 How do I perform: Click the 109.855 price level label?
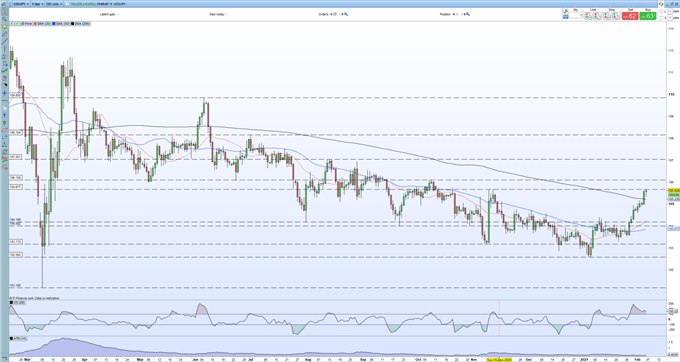[x=16, y=95]
